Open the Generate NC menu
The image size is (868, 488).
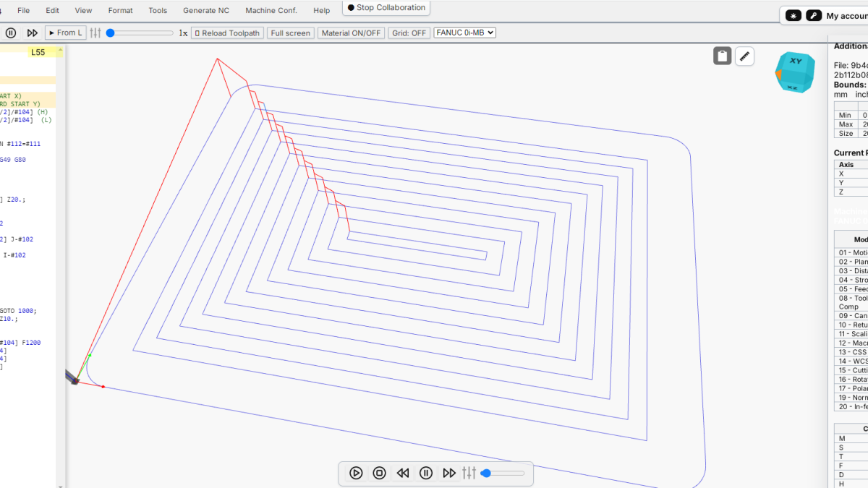[x=206, y=10]
